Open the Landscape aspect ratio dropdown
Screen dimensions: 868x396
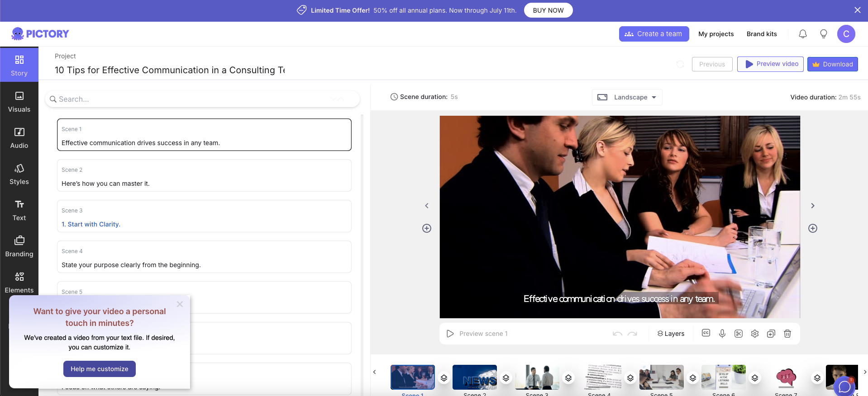[627, 97]
